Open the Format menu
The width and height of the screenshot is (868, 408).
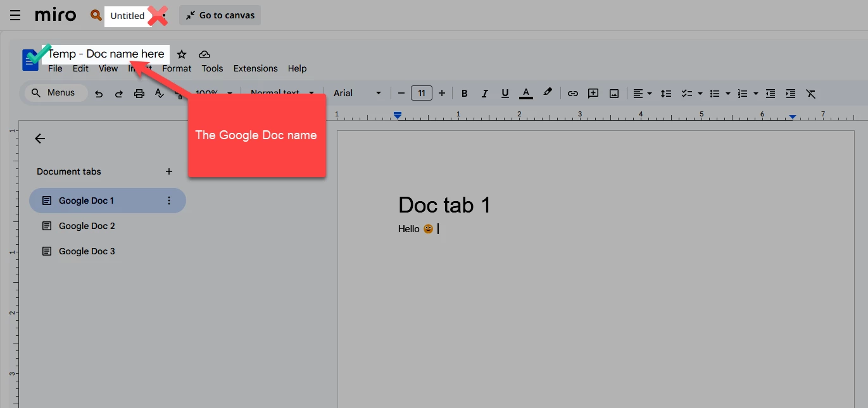pyautogui.click(x=177, y=68)
